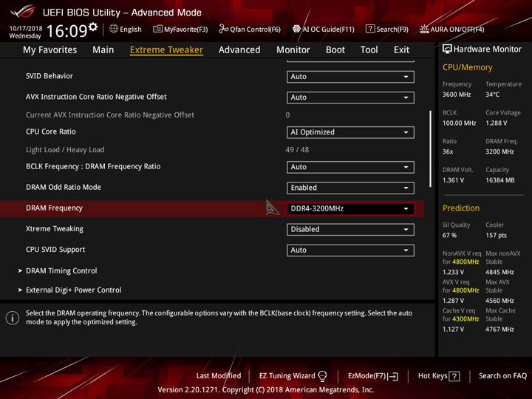This screenshot has height=399, width=532.
Task: Click the 34°C temperature value
Action: 492,95
